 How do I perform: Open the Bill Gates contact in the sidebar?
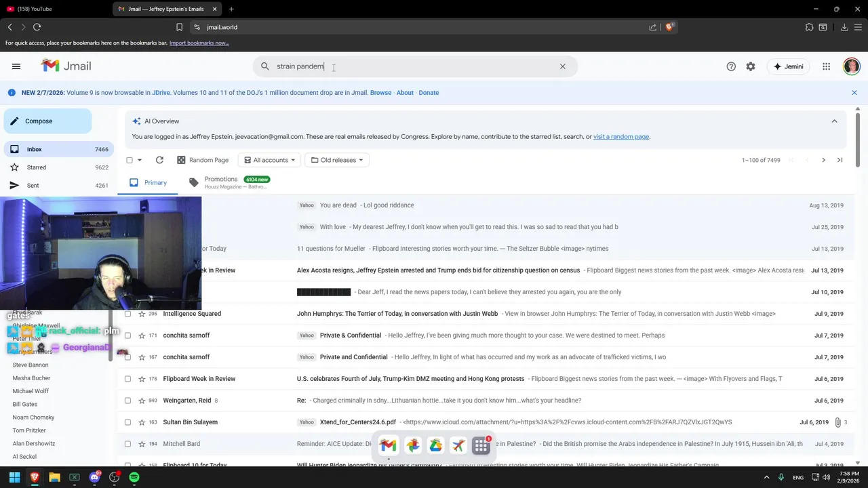click(x=25, y=405)
